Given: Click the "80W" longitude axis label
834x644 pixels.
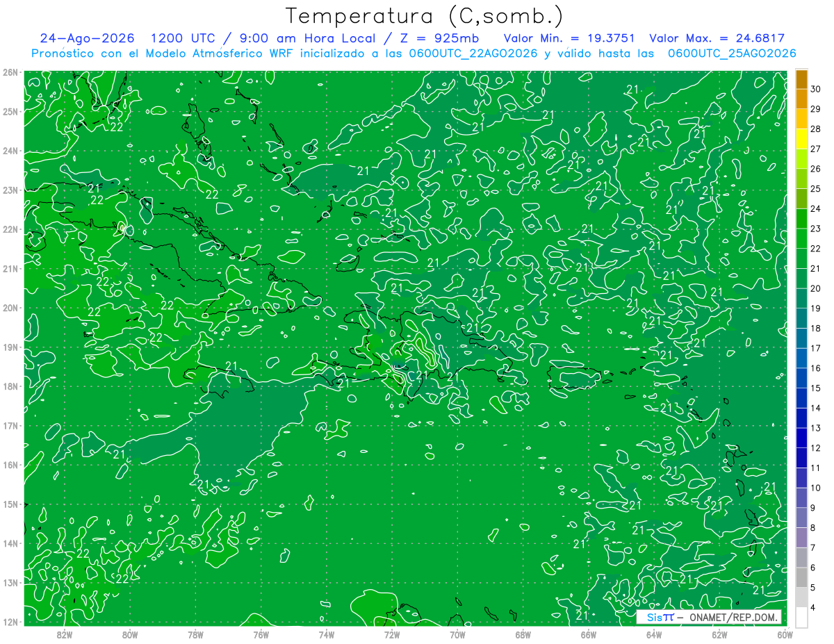Looking at the screenshot, I should tap(130, 635).
